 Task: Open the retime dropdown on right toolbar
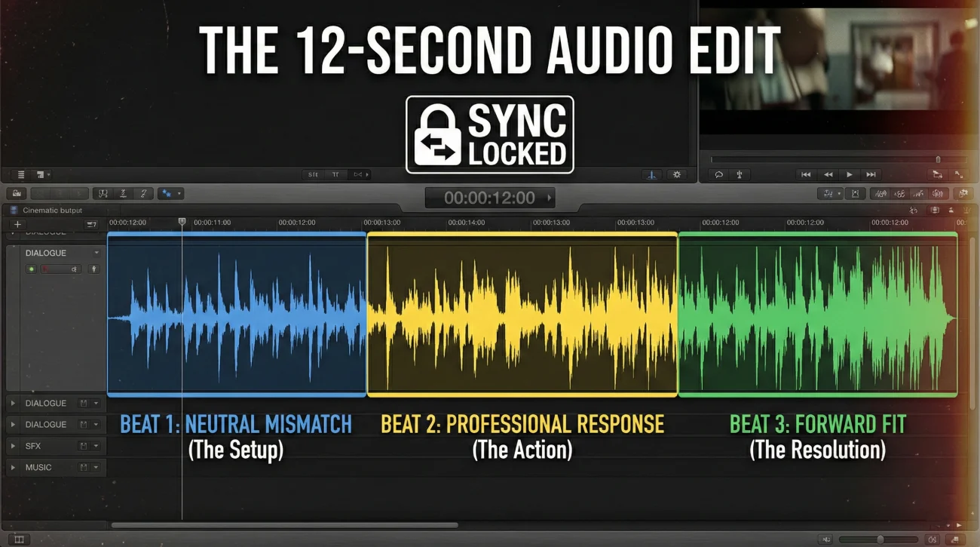830,194
